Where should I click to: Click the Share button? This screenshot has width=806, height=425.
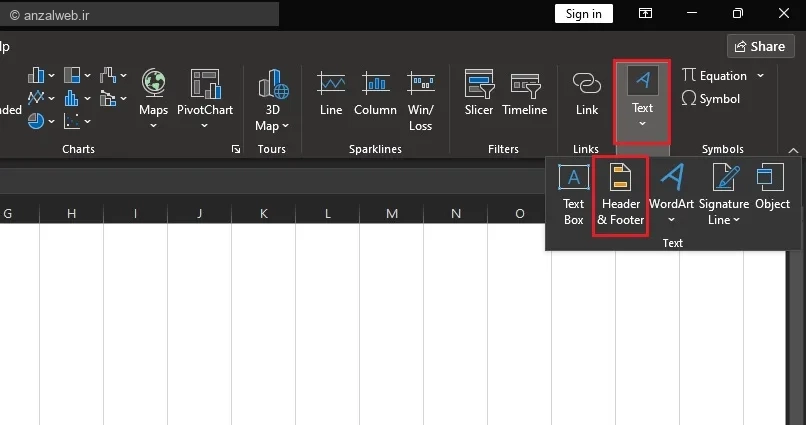(760, 46)
